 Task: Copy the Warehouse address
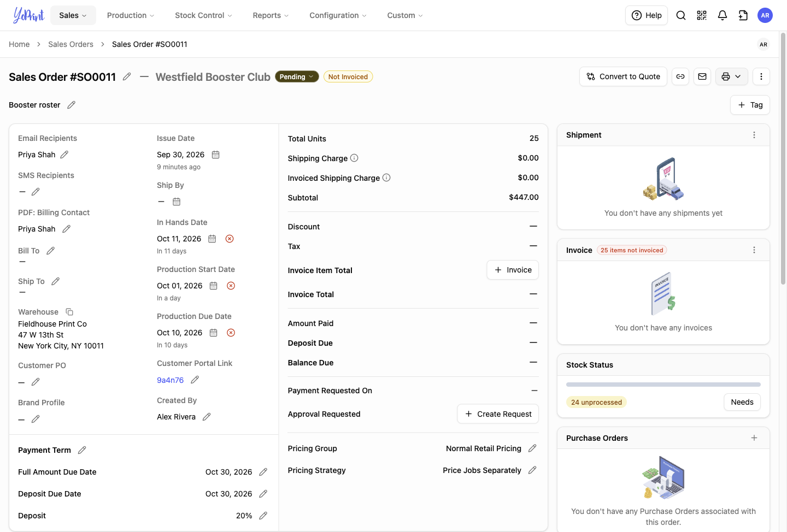[69, 312]
